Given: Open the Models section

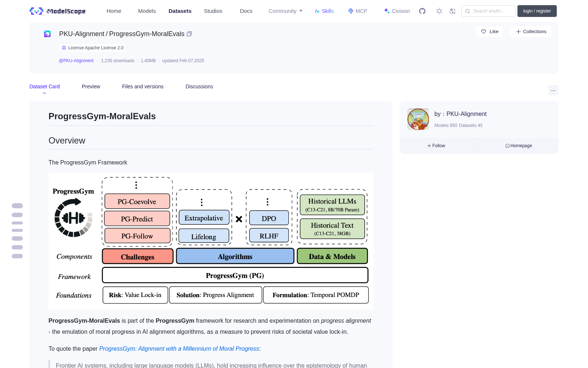Looking at the screenshot, I should [147, 11].
